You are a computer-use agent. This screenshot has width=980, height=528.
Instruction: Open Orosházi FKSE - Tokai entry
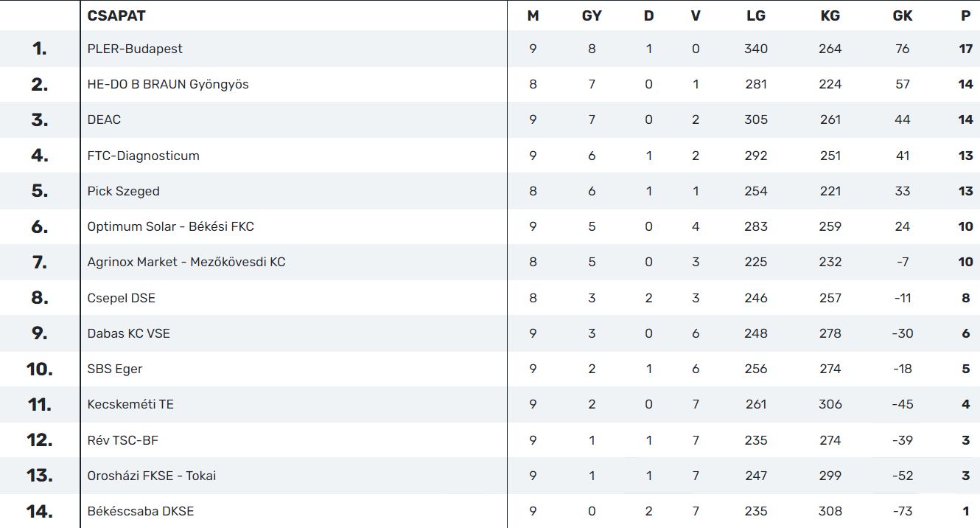click(x=152, y=476)
